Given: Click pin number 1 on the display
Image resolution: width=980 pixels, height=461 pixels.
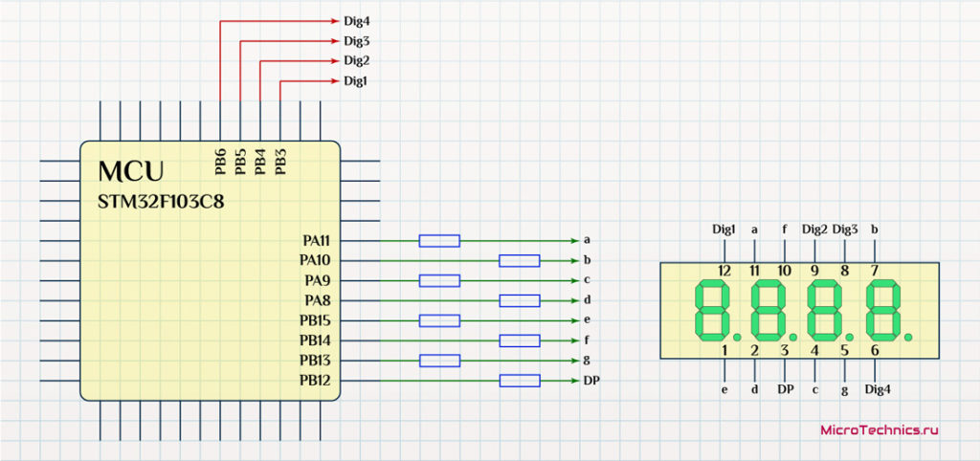Looking at the screenshot, I should click(724, 350).
